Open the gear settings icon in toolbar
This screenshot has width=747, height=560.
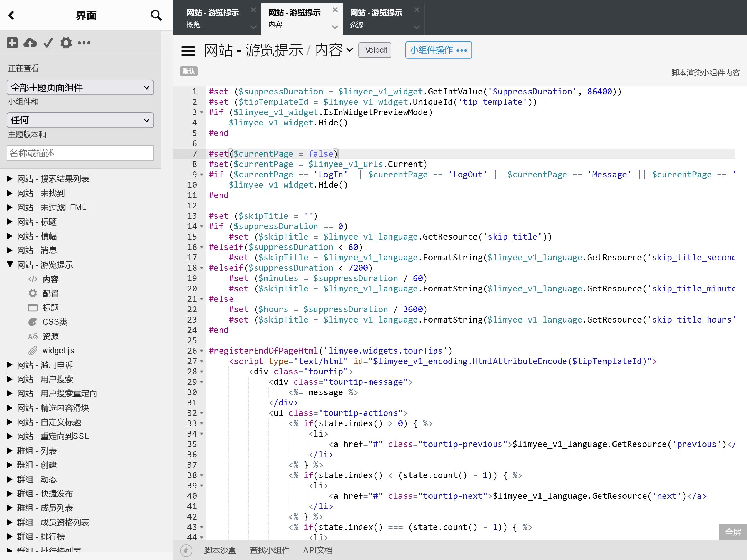(66, 43)
